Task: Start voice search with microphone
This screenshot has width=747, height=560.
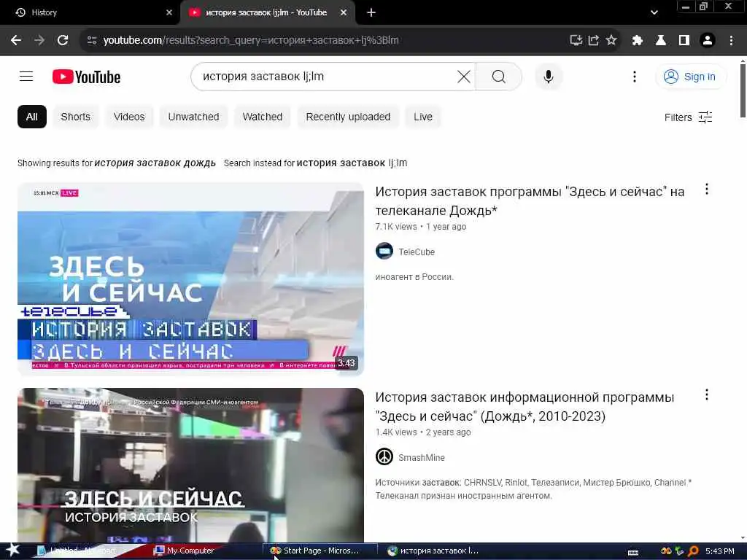Action: (x=549, y=76)
